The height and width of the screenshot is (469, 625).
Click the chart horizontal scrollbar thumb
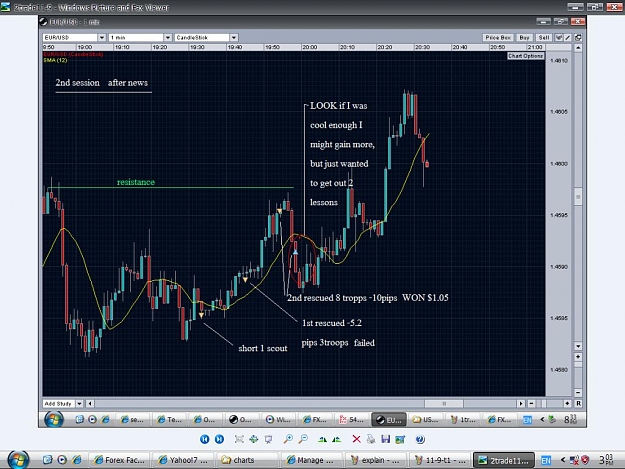pos(444,404)
